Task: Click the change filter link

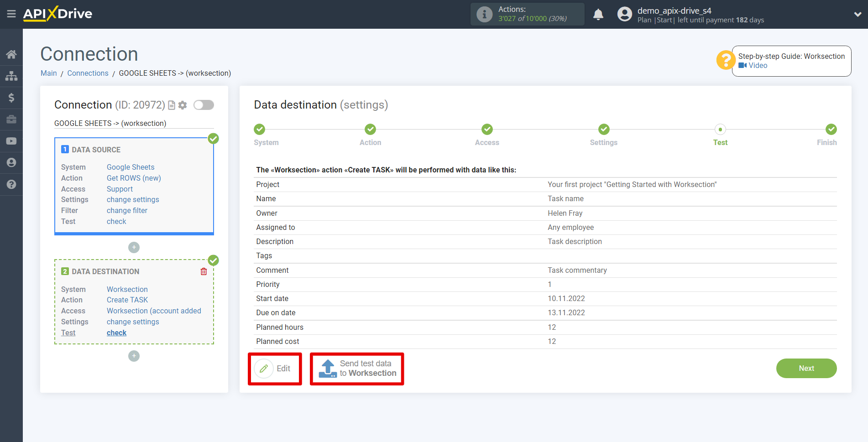Action: coord(127,210)
